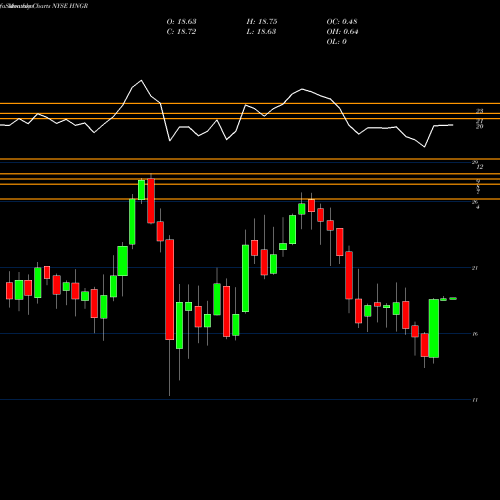Image resolution: width=500 pixels, height=500 pixels.
Task: Click the 21 price axis label
Action: [475, 268]
